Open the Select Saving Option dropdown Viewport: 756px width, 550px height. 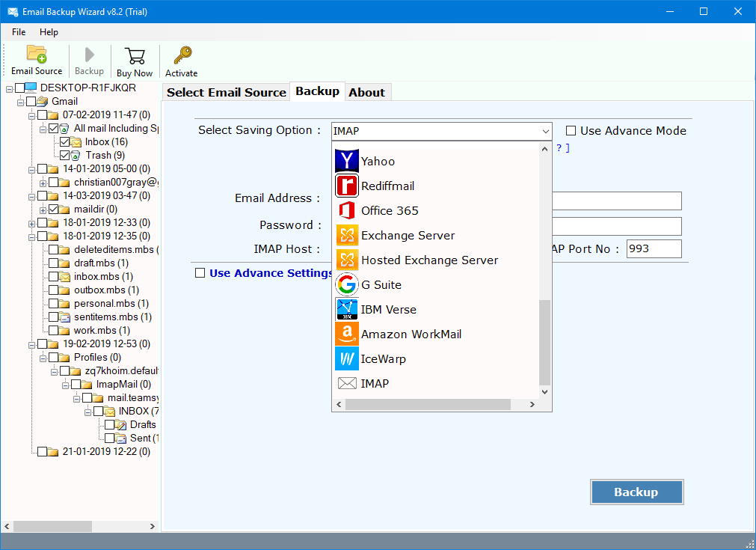pos(441,131)
